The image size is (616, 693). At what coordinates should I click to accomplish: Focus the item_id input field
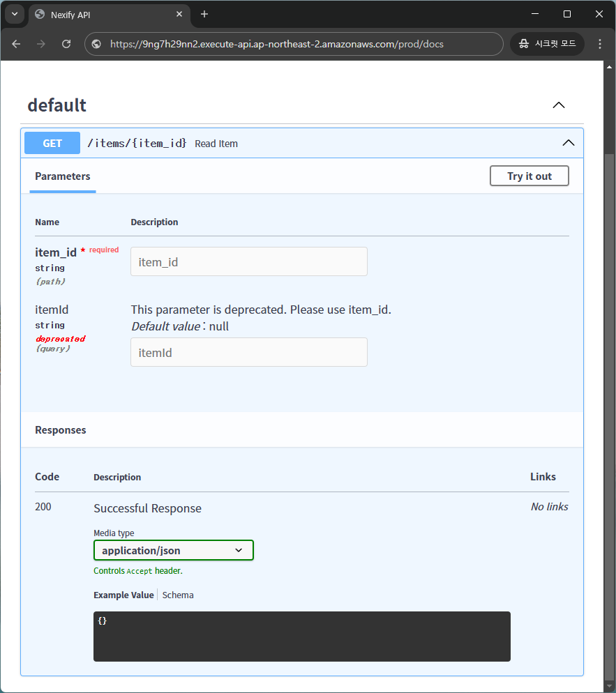(x=249, y=261)
